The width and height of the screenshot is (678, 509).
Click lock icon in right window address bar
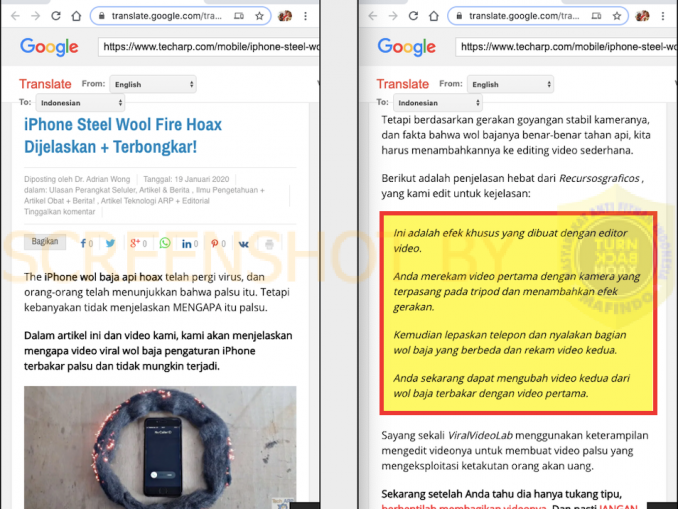(x=459, y=16)
